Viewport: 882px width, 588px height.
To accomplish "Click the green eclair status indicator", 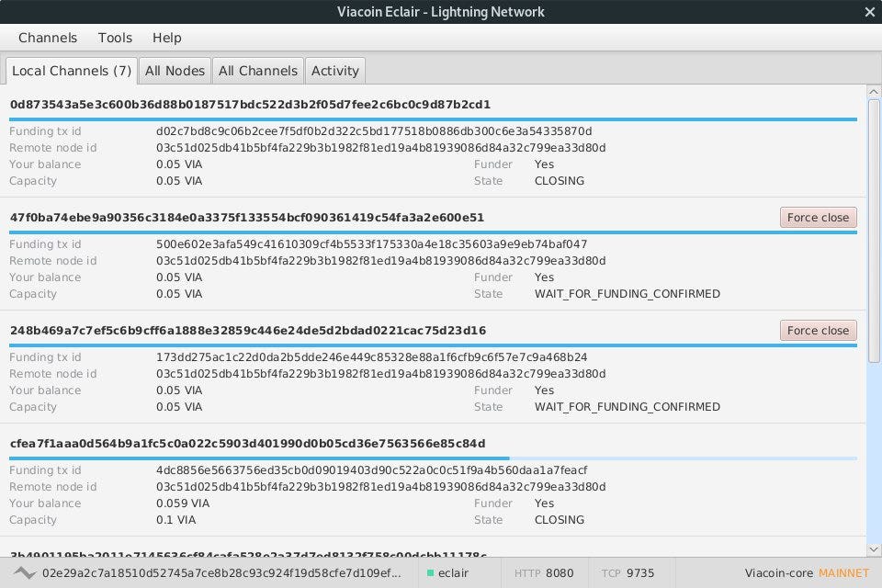I will [x=430, y=572].
